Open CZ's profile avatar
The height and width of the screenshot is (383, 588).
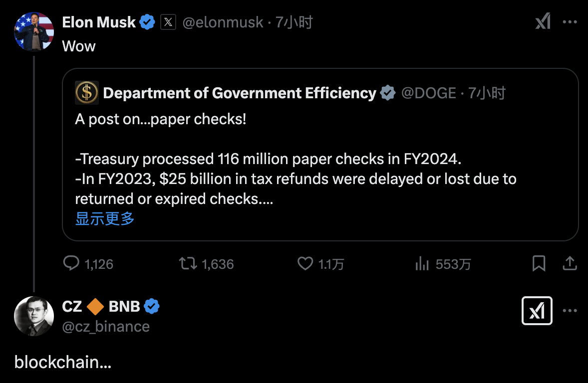click(x=34, y=316)
